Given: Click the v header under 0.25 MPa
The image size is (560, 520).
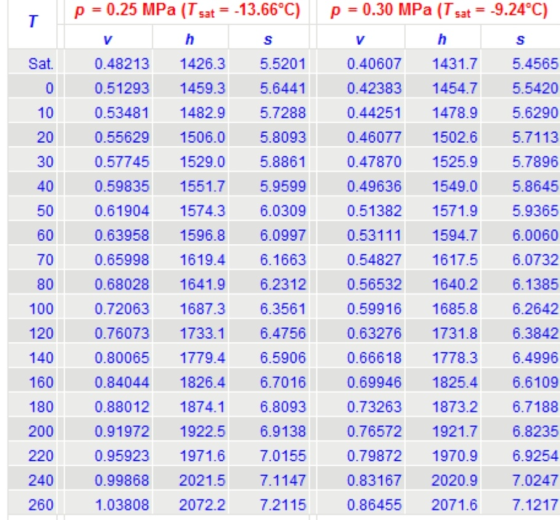Looking at the screenshot, I should click(108, 39).
